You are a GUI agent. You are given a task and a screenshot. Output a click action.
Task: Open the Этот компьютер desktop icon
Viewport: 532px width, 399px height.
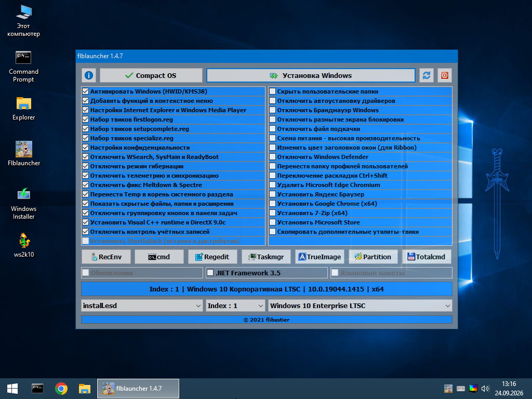tap(23, 21)
